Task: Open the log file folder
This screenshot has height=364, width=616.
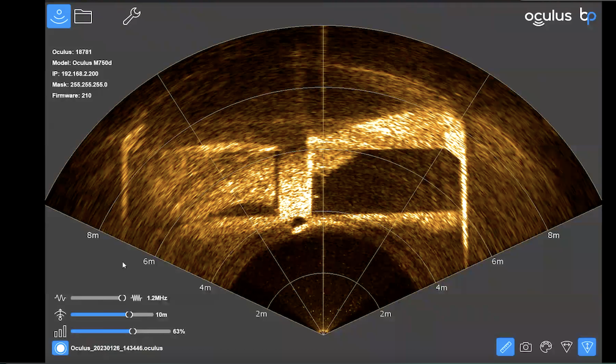Action: (83, 16)
